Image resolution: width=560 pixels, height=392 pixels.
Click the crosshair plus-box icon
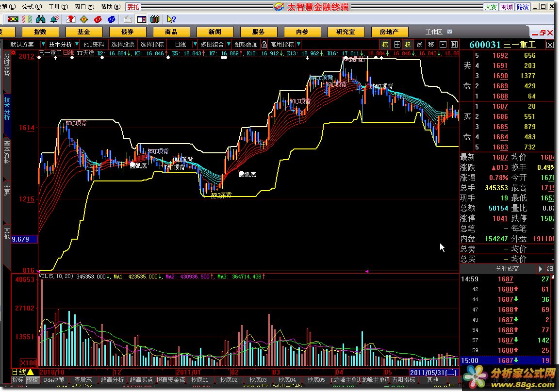point(397,44)
